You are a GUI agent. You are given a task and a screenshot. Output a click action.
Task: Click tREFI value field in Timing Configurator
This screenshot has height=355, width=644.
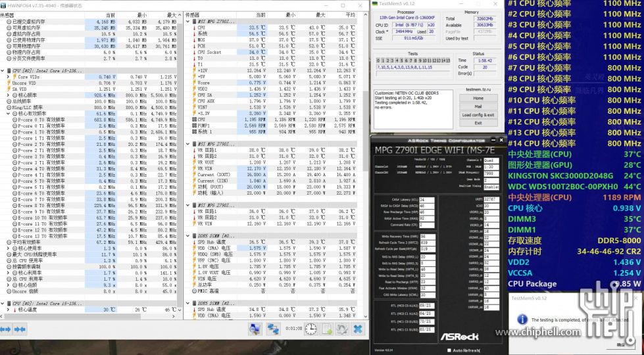click(491, 199)
